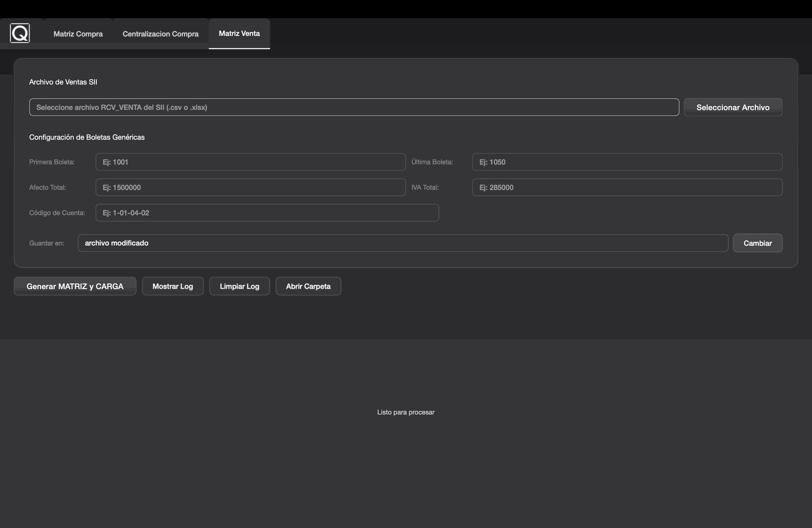Click into the Última Boleta field
Image resolution: width=812 pixels, height=528 pixels.
tap(627, 162)
